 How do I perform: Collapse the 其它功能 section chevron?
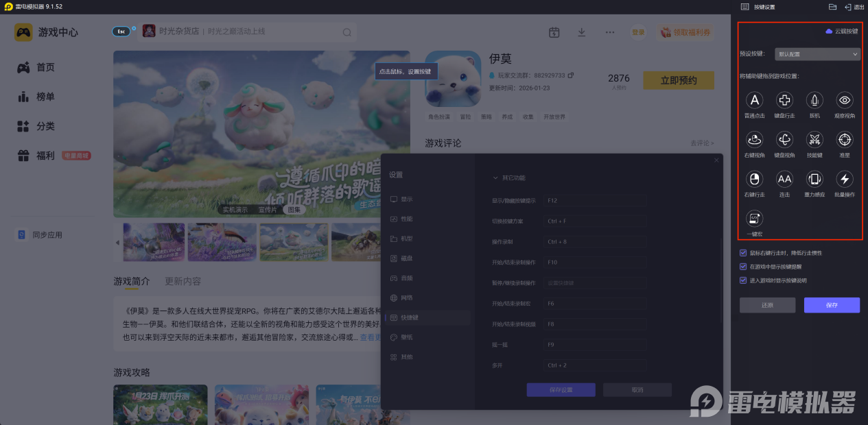495,178
